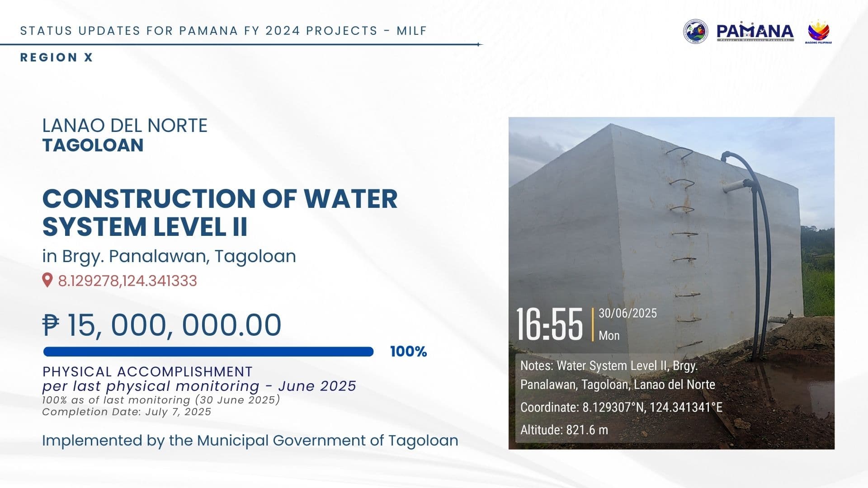The height and width of the screenshot is (488, 868).
Task: Click the Bagong Pilipinas logo
Action: (x=819, y=32)
